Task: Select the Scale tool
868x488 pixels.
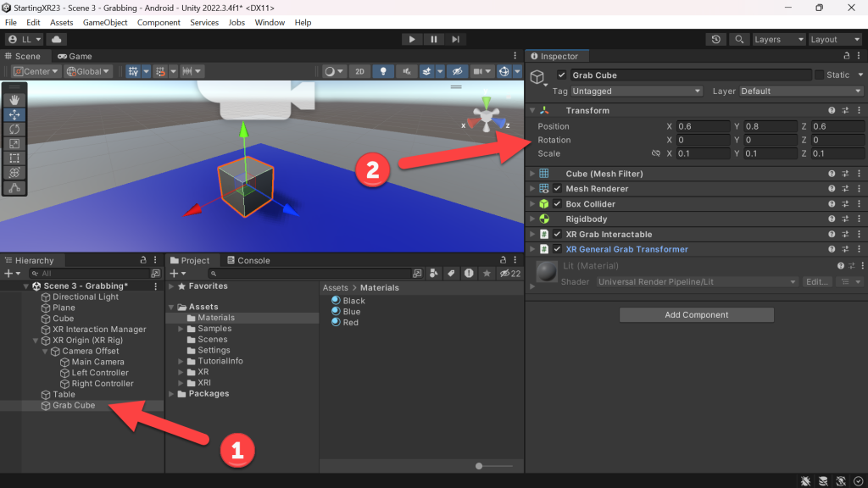Action: click(14, 143)
